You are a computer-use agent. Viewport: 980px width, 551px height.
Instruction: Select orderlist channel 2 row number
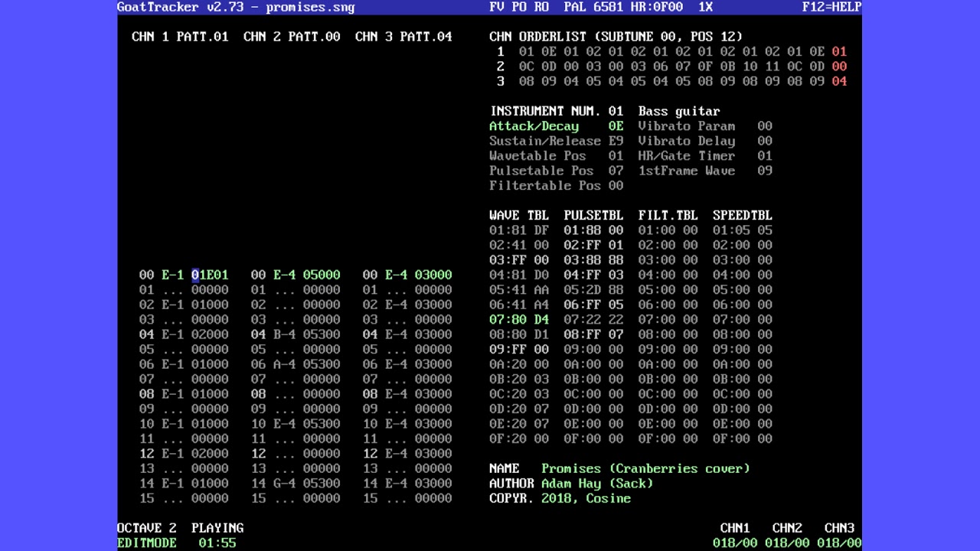[x=501, y=67]
